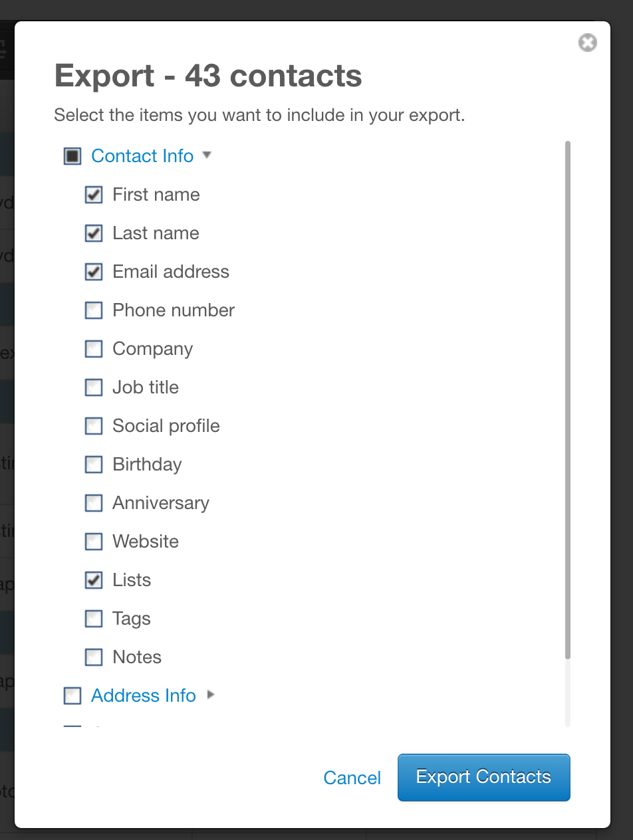Uncheck the Email address checkbox
Image resolution: width=633 pixels, height=840 pixels.
pos(94,272)
